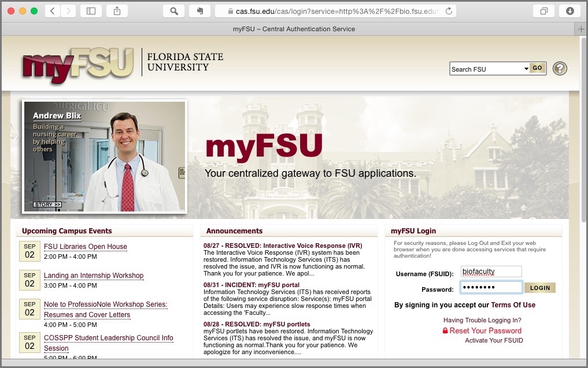Image resolution: width=588 pixels, height=368 pixels.
Task: Expand the Search FSU dropdown arrow
Action: coord(526,69)
